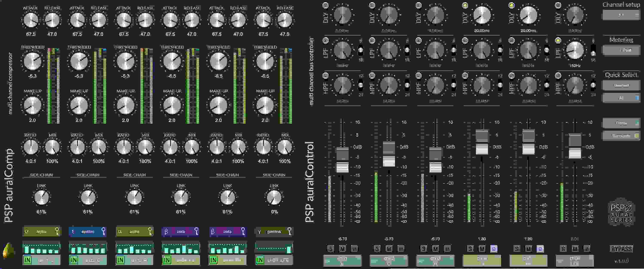644x269 pixels.
Task: Click the side-chain key icon on the alpha channel
Action: click(57, 231)
